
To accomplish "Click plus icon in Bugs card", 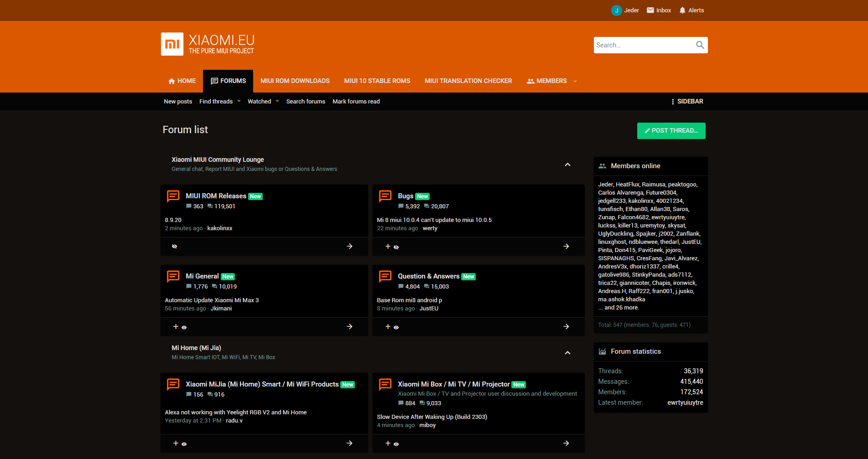I will [388, 246].
